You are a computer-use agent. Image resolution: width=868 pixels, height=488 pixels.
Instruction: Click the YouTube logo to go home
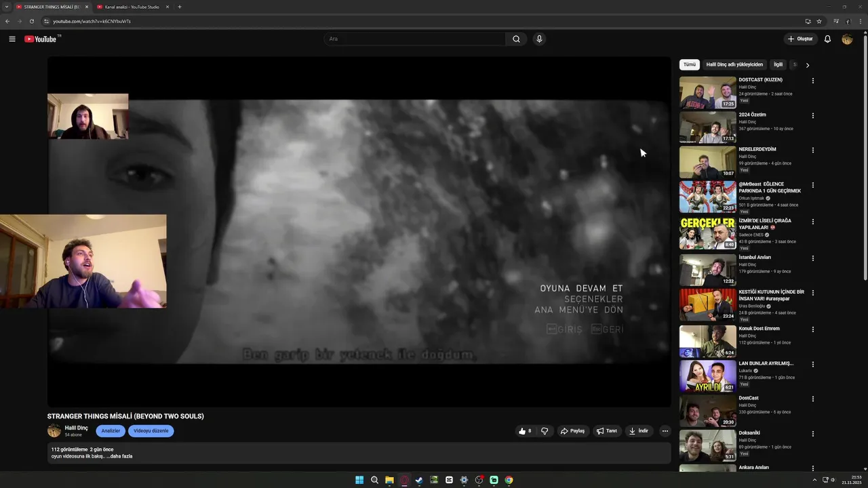(42, 39)
